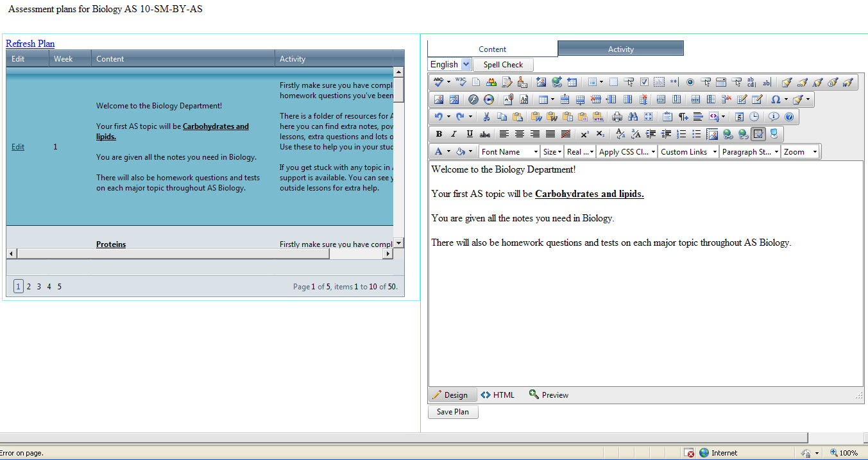Insert a Windows Media file

[x=488, y=99]
